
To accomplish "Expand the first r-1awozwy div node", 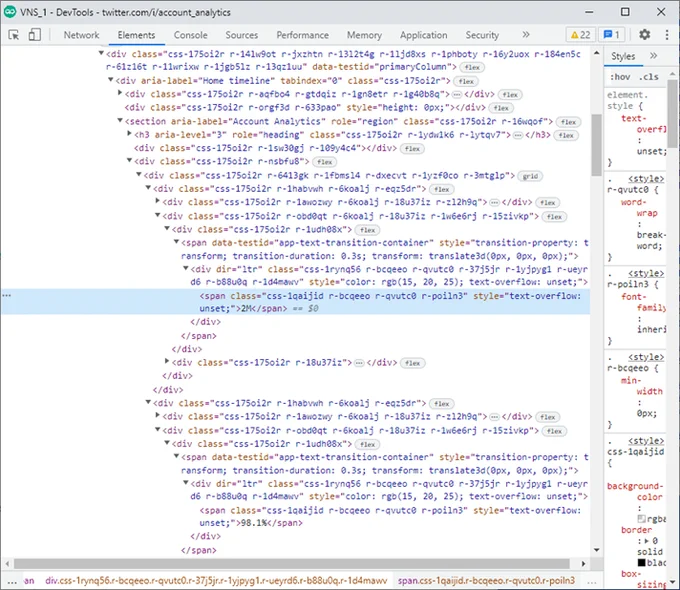I will [158, 200].
